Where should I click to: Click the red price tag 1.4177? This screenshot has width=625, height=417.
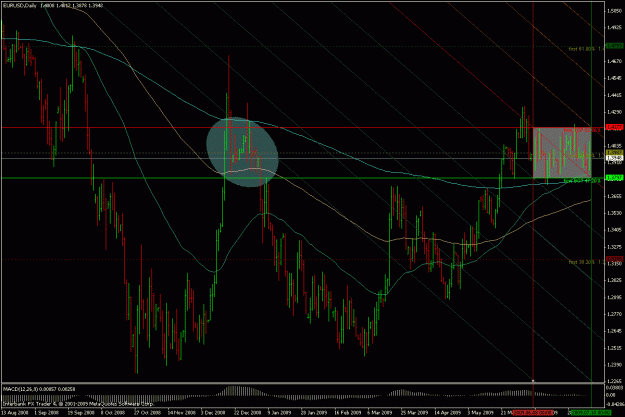tap(614, 127)
